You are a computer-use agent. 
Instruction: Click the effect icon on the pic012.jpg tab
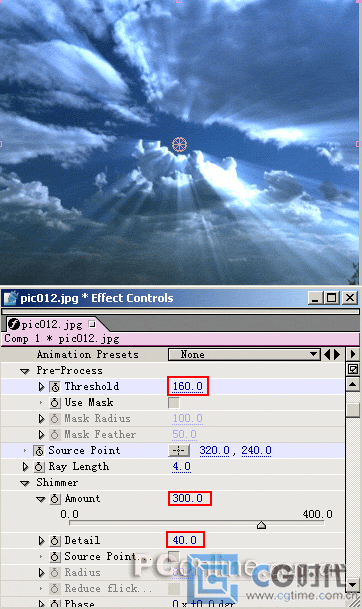click(14, 324)
